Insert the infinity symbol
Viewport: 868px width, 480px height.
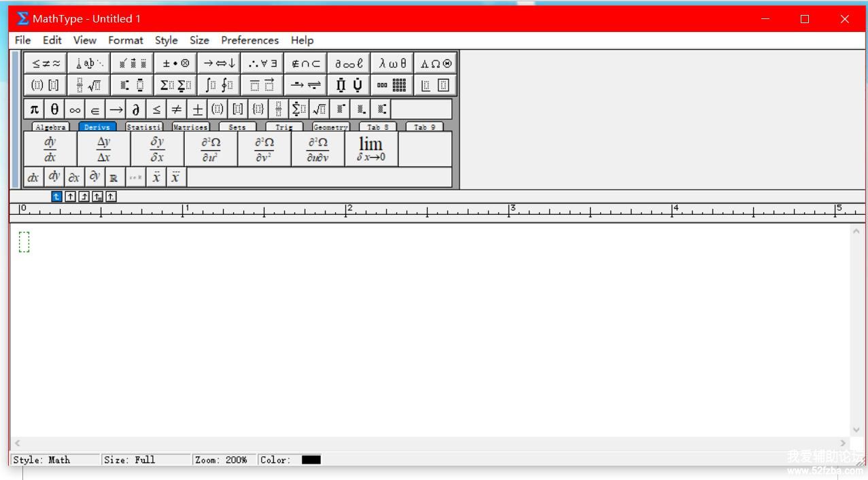tap(75, 109)
